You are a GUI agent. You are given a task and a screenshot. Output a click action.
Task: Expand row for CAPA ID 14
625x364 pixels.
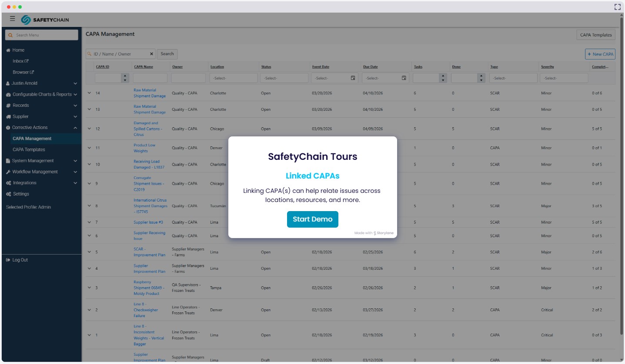point(89,93)
